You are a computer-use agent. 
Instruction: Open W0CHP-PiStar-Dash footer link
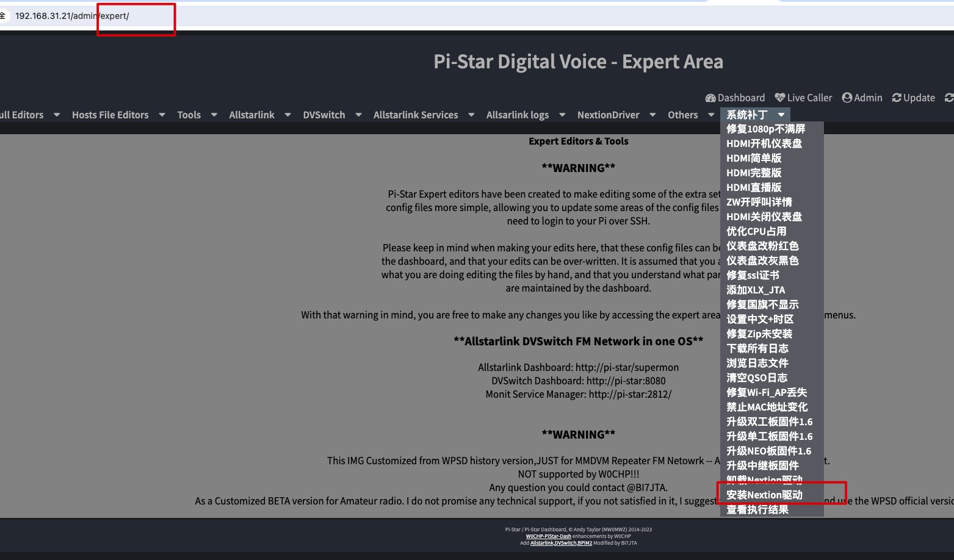pos(548,536)
